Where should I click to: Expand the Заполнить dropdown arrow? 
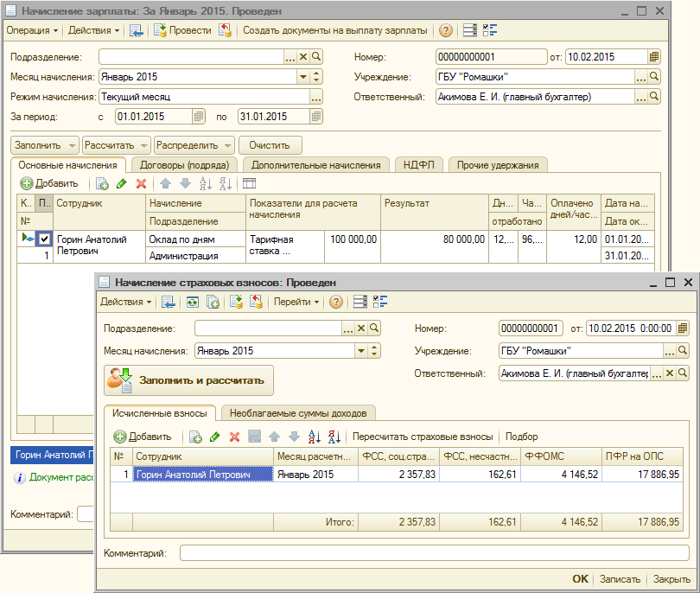pos(72,145)
